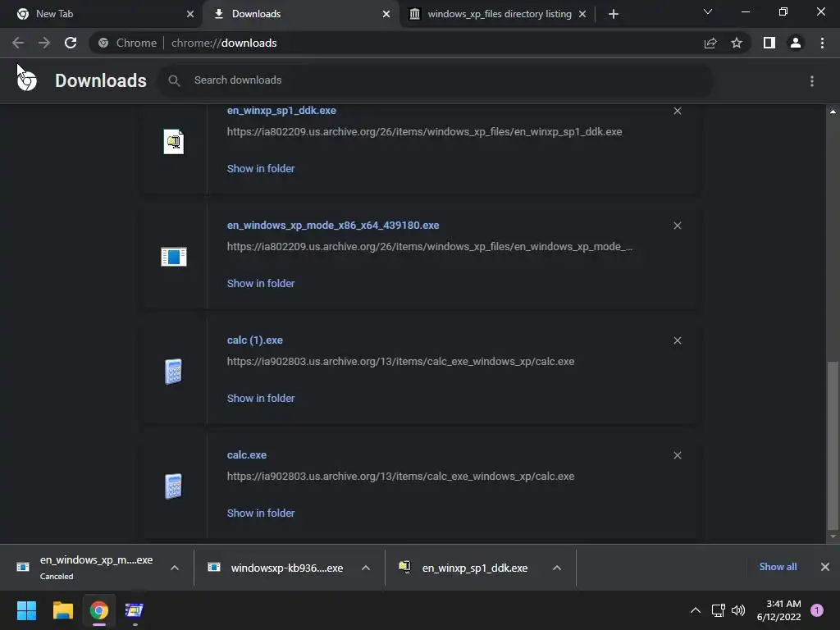The image size is (840, 630).
Task: Switch to windows_xp_files directory listing tab
Action: click(x=497, y=14)
